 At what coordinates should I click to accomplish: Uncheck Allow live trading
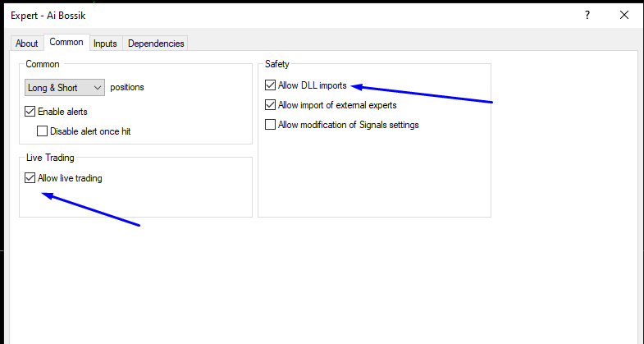coord(30,177)
